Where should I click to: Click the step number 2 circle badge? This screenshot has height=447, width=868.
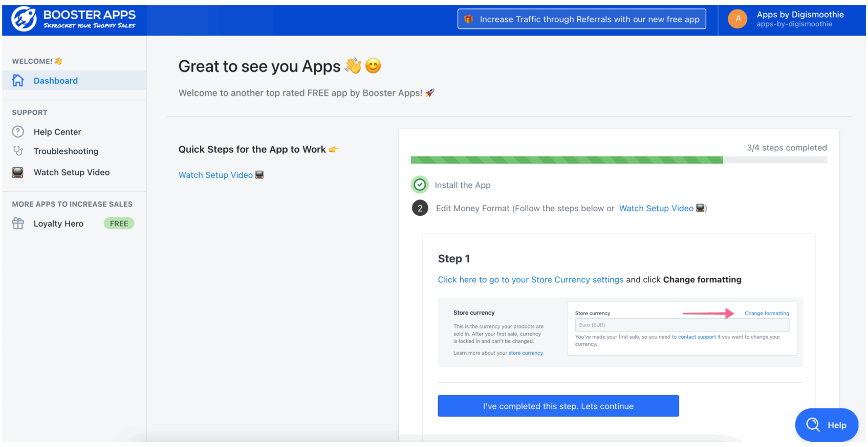click(x=420, y=208)
